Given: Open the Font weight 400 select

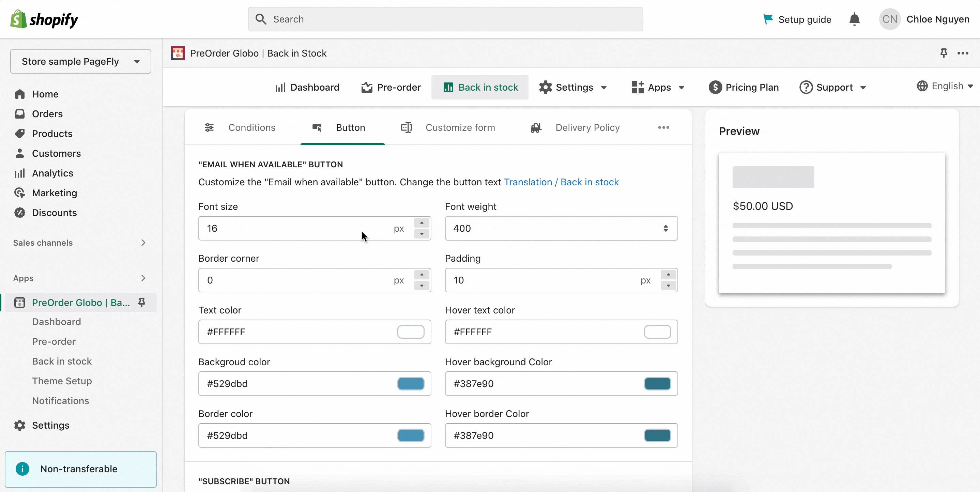Looking at the screenshot, I should (x=561, y=228).
